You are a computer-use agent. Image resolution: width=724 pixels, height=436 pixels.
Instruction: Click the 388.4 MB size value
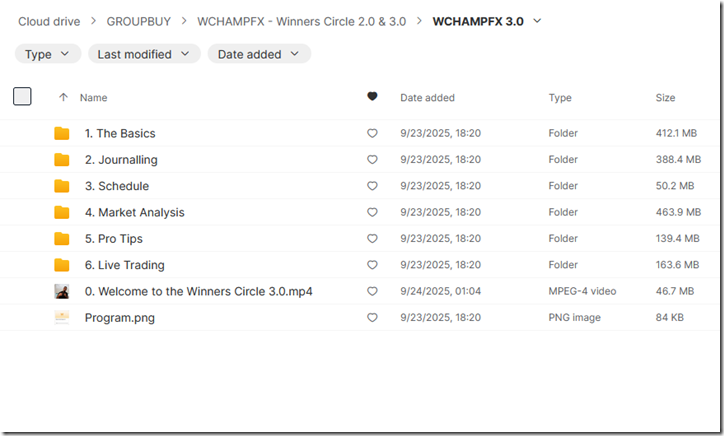pos(678,159)
